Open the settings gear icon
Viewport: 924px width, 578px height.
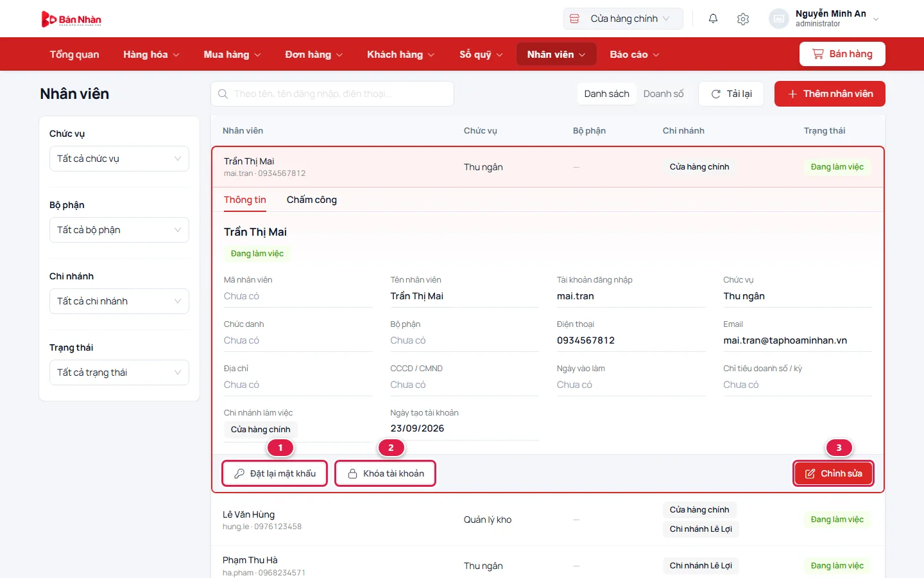[743, 19]
